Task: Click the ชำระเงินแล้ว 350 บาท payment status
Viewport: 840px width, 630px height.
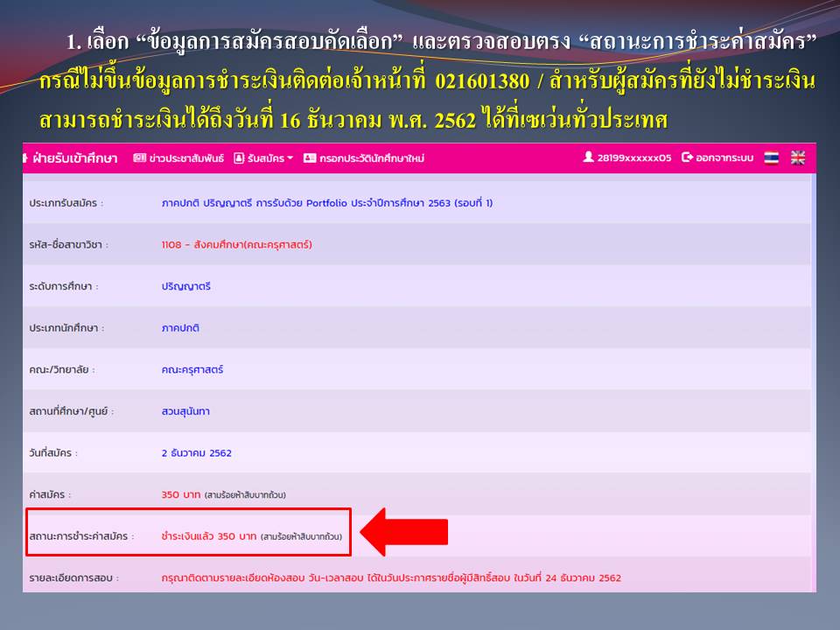Action: pos(209,536)
